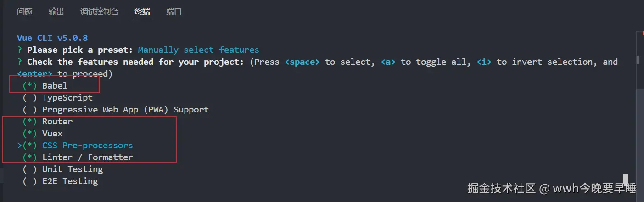Screen dimensions: 644x202
Task: Switch to the 端口 (Ports) tab
Action: [174, 12]
